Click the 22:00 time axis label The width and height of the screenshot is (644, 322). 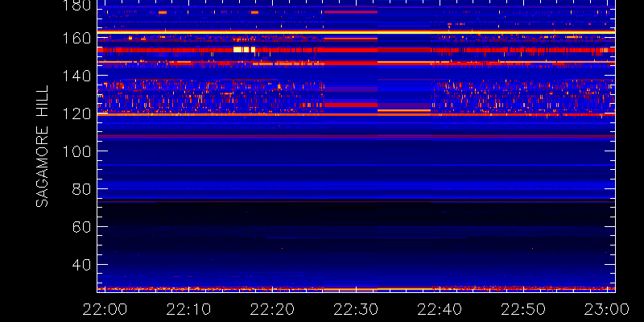(104, 309)
